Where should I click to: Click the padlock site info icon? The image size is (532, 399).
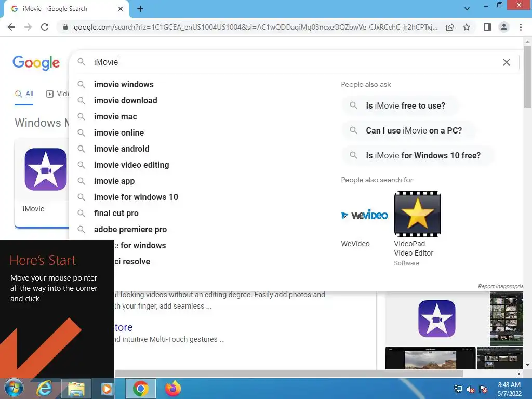click(x=65, y=27)
